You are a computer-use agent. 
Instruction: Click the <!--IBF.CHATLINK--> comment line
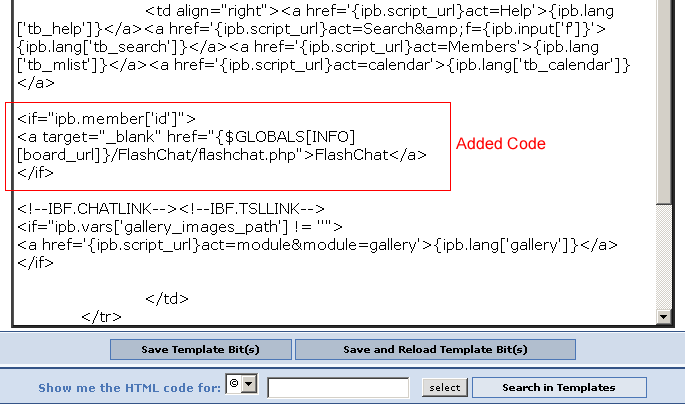(x=171, y=209)
